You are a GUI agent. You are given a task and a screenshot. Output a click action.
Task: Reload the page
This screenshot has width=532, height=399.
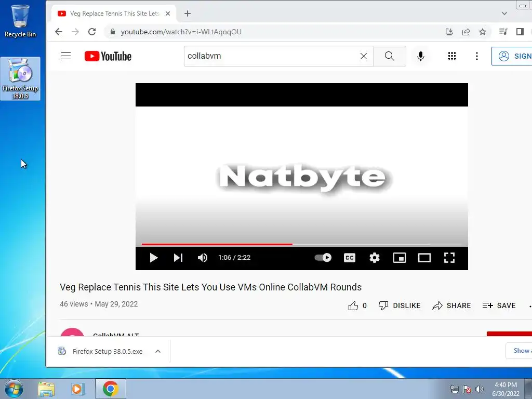point(92,32)
